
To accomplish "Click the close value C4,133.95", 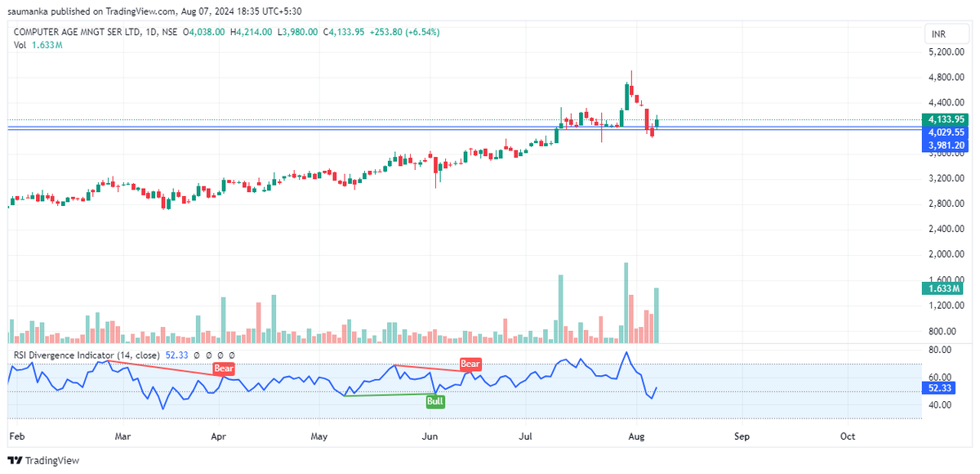I will click(x=344, y=32).
